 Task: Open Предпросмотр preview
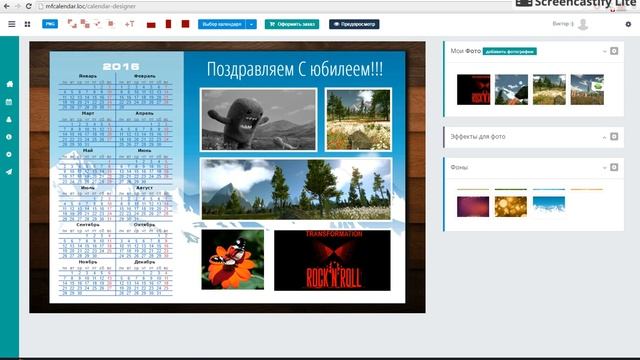point(354,24)
